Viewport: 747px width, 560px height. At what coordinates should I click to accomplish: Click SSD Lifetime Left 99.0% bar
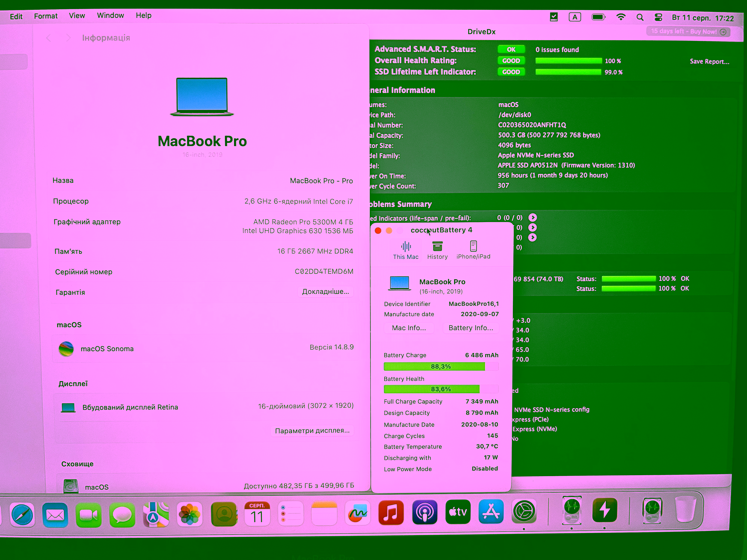coord(568,72)
